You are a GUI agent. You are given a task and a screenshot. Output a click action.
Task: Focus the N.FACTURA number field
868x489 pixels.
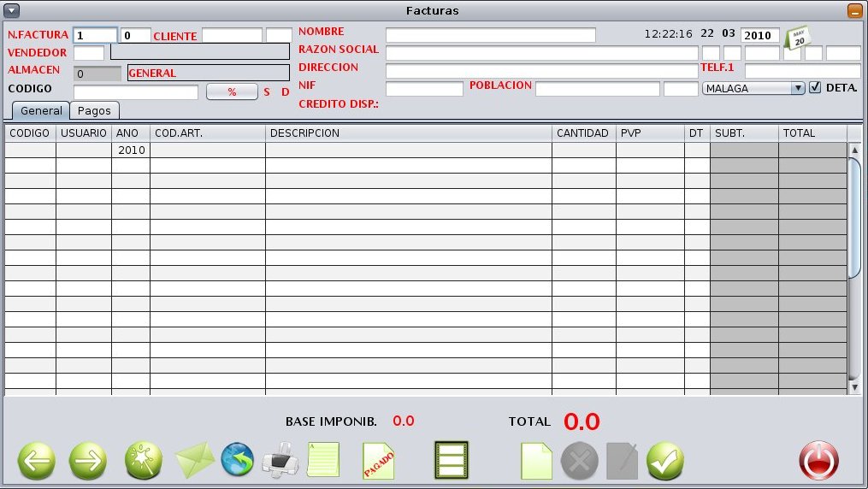[95, 35]
